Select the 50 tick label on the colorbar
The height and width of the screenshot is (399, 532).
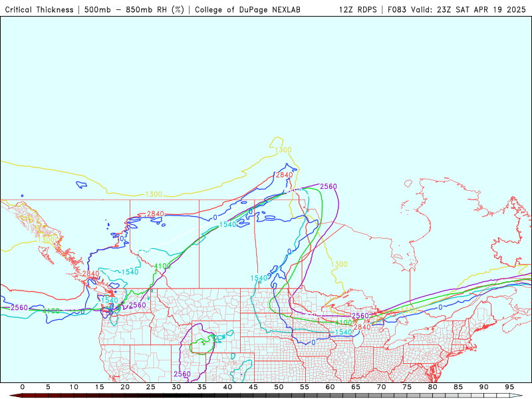tap(279, 387)
